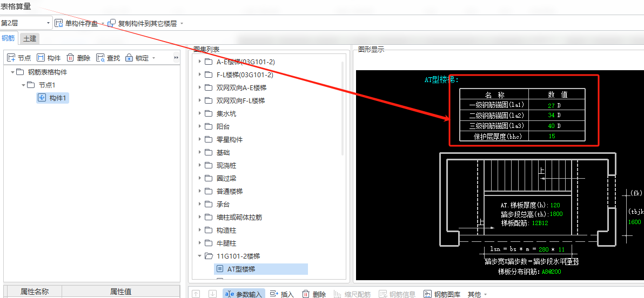Collapse the 钢筋表格构件 tree root
644x298 pixels.
[x=13, y=72]
